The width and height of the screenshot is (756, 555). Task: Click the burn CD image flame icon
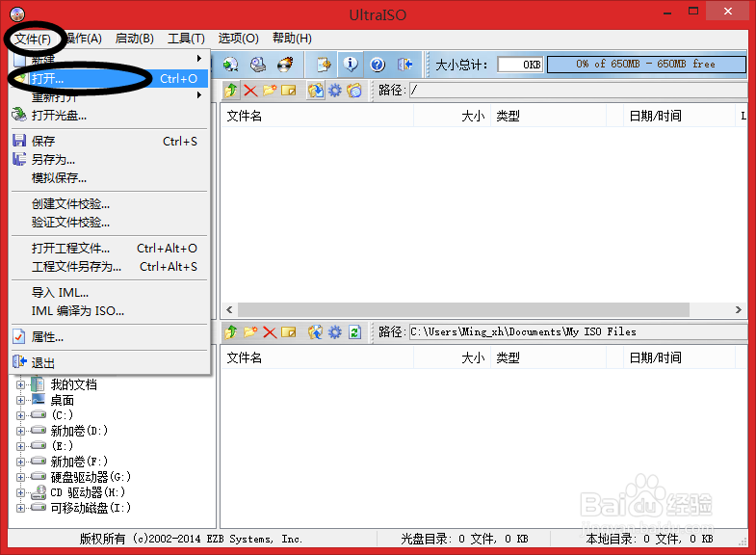point(285,65)
